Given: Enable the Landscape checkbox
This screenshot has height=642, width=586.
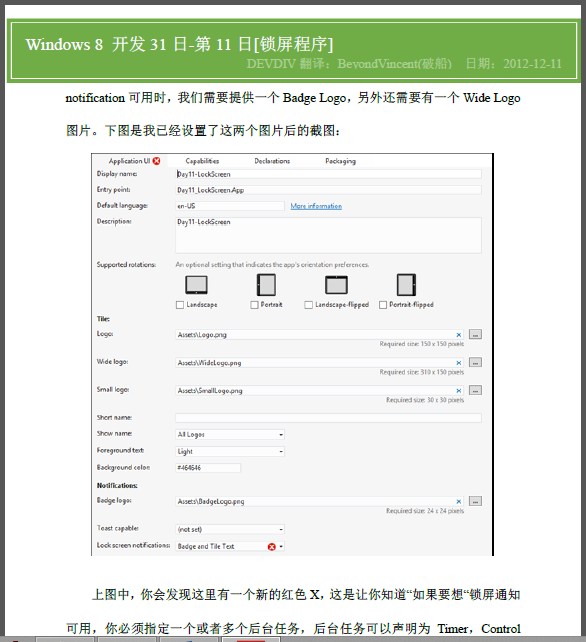Looking at the screenshot, I should [x=180, y=305].
